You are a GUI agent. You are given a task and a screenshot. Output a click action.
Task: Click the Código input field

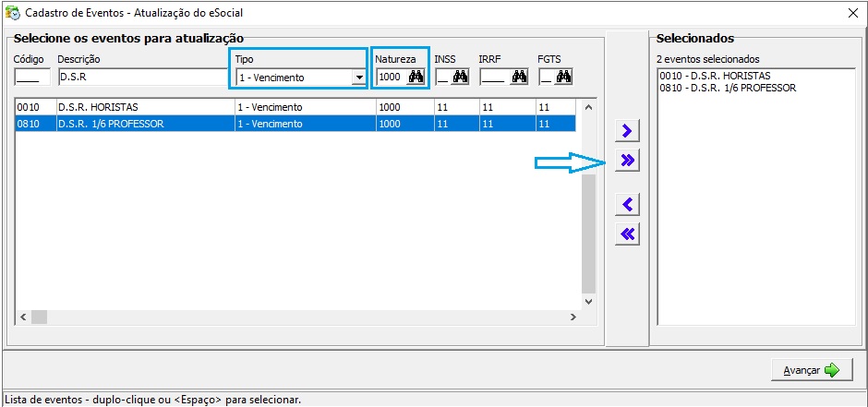pyautogui.click(x=32, y=78)
